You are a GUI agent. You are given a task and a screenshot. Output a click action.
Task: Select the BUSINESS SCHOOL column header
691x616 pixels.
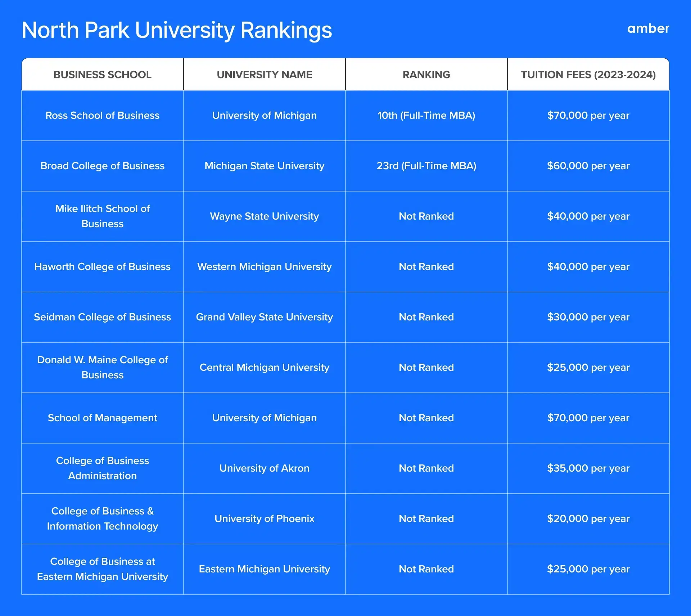[x=103, y=75]
